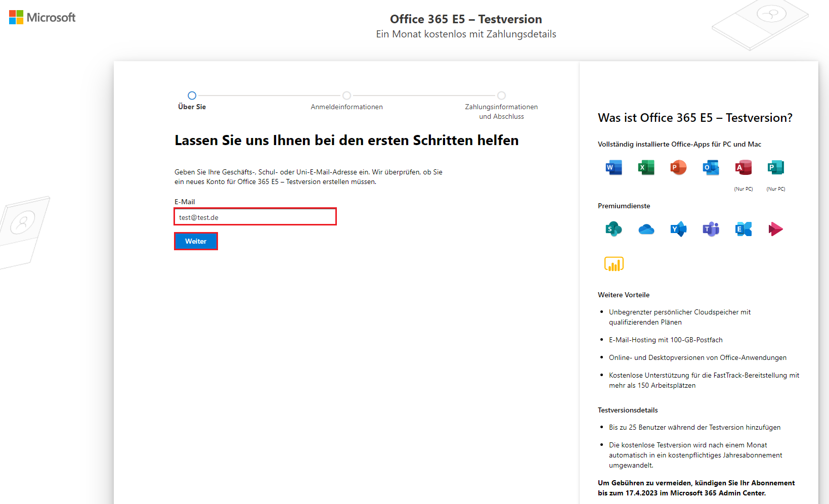Click the Stream play icon

tap(775, 229)
